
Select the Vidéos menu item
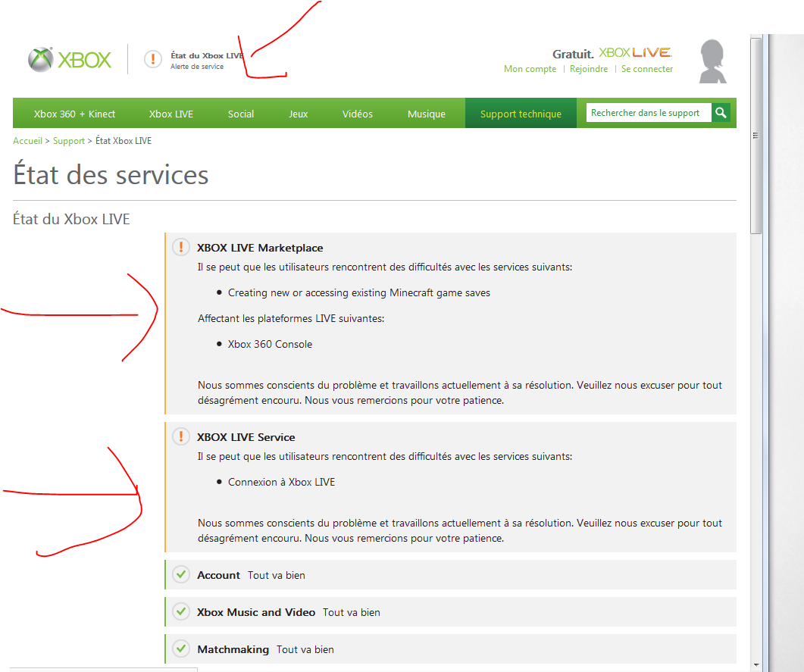click(x=358, y=114)
